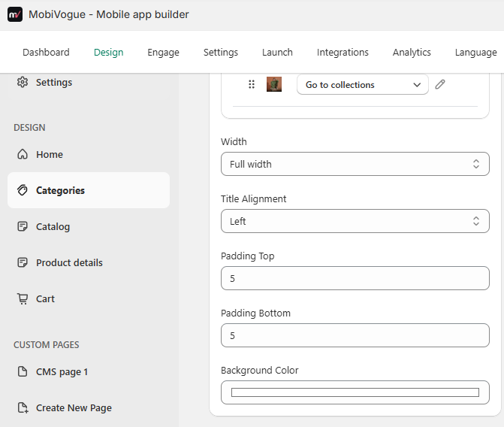This screenshot has height=427, width=504.
Task: Select Home in the Design sidebar
Action: [x=89, y=154]
